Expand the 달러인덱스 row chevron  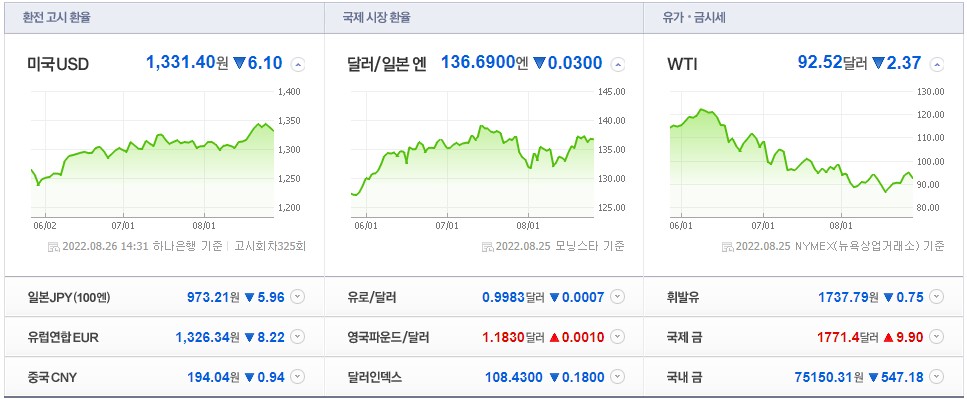coord(617,377)
